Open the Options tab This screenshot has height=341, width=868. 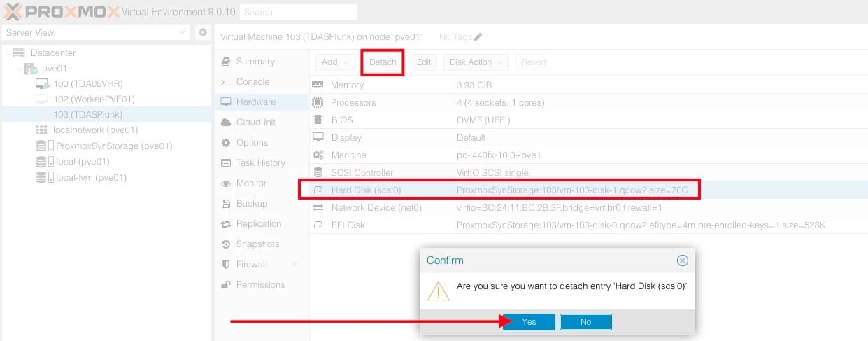[261, 143]
